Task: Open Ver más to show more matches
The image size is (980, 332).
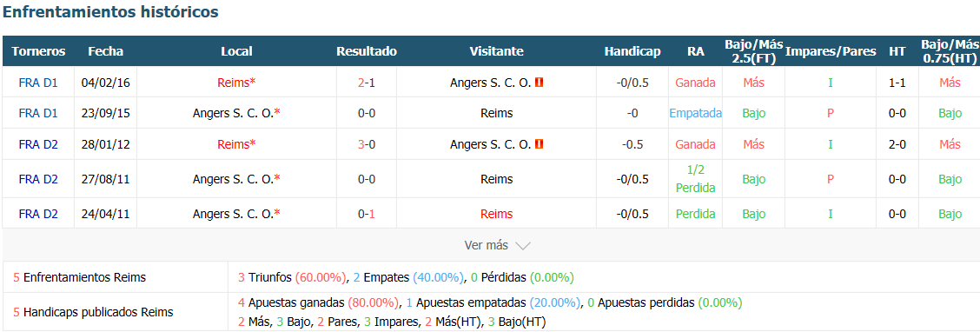Action: coord(498,245)
